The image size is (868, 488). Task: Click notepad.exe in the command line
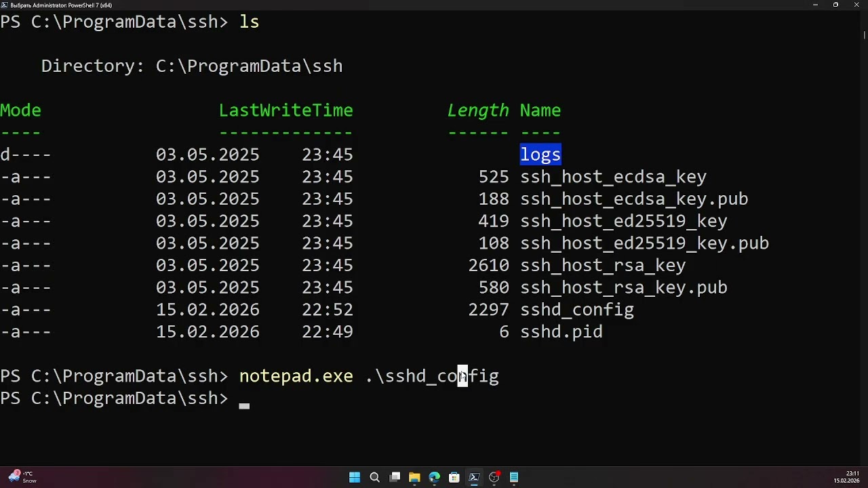pyautogui.click(x=296, y=376)
